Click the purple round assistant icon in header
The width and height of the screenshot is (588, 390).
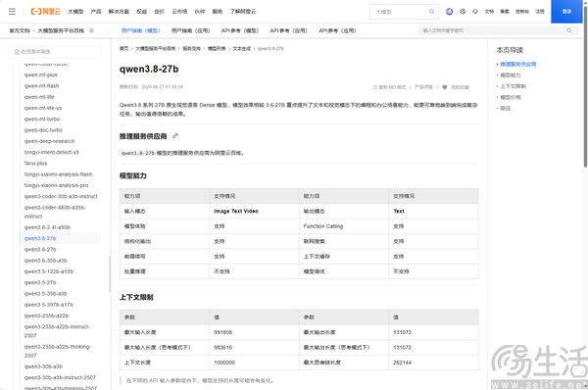pyautogui.click(x=449, y=12)
